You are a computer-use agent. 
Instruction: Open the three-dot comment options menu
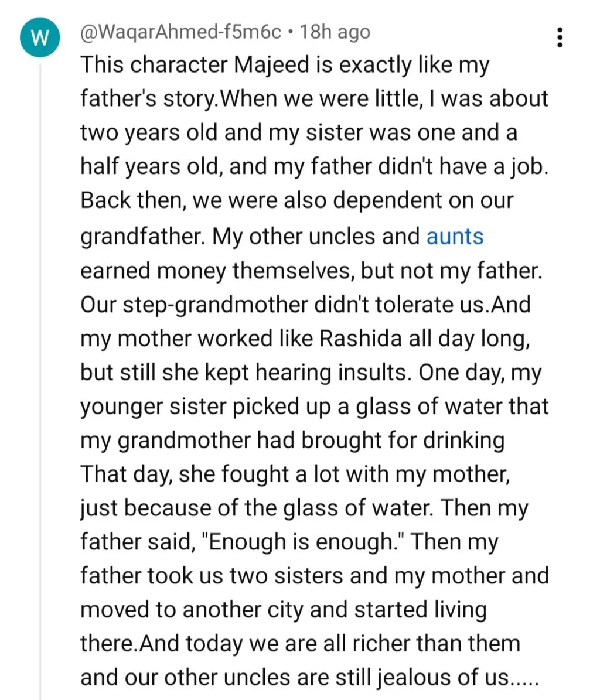561,37
